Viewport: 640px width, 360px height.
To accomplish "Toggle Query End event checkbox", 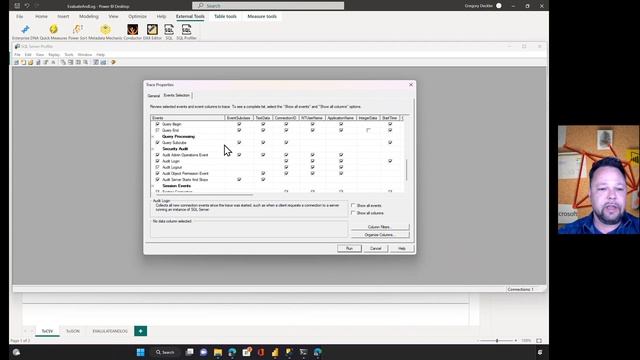I will (x=158, y=130).
